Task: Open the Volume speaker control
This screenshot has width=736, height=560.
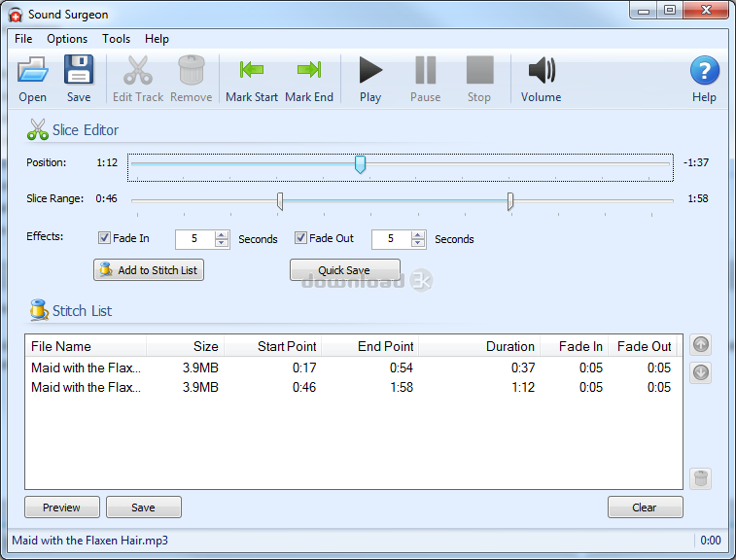Action: (541, 79)
